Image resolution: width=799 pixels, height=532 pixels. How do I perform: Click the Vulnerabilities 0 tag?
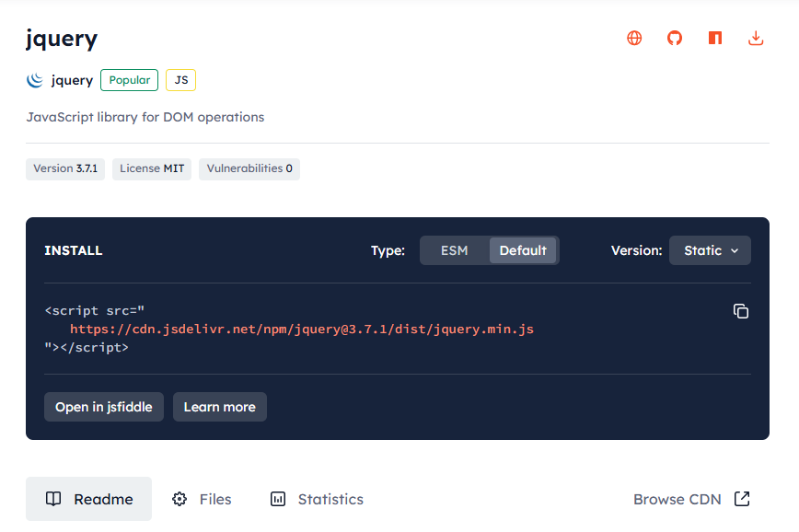point(249,168)
